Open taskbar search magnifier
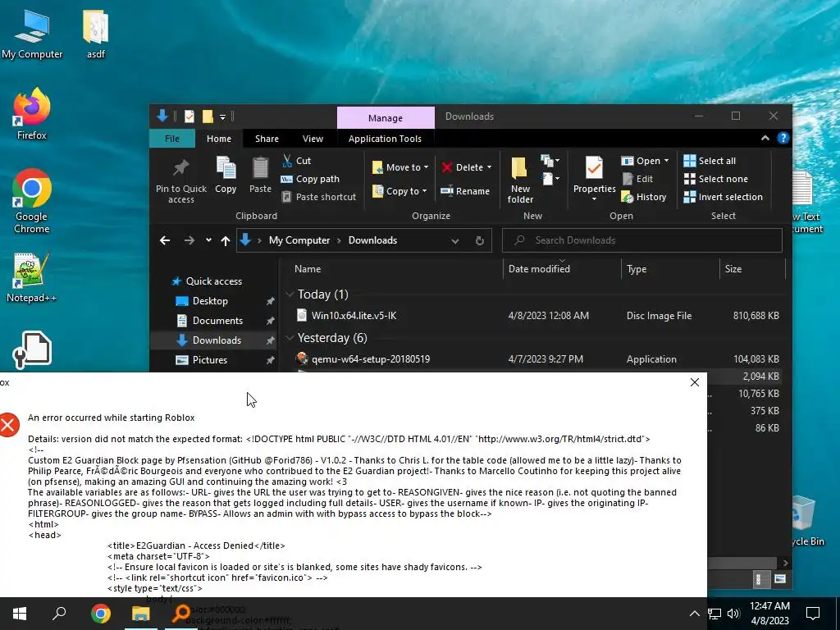The height and width of the screenshot is (630, 840). (59, 614)
